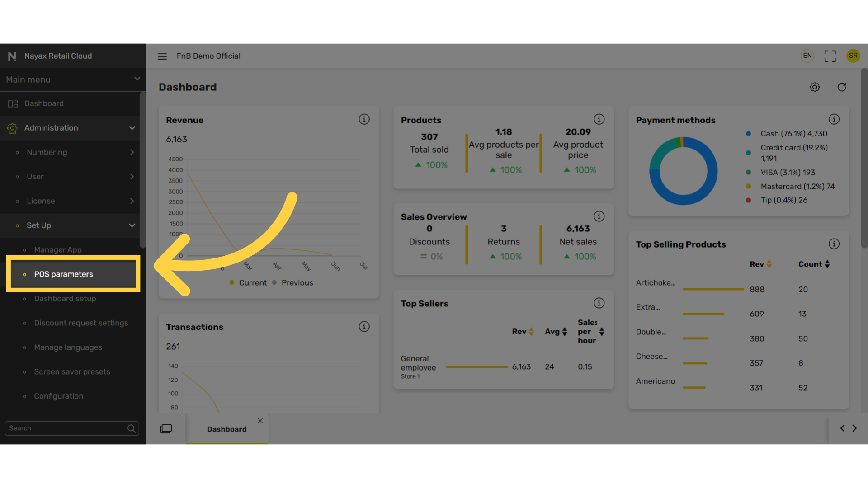Click the hamburger menu icon
This screenshot has height=488, width=868.
[x=162, y=56]
